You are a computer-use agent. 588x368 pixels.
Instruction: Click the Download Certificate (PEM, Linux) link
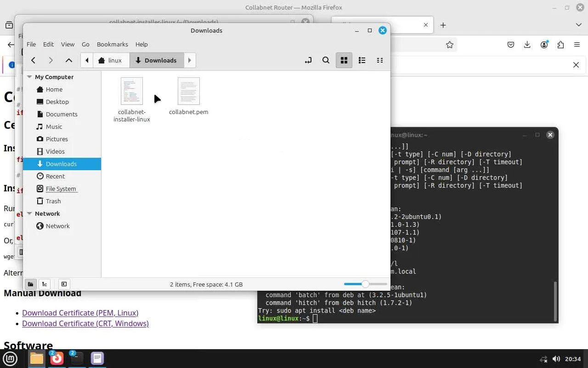[x=80, y=313]
